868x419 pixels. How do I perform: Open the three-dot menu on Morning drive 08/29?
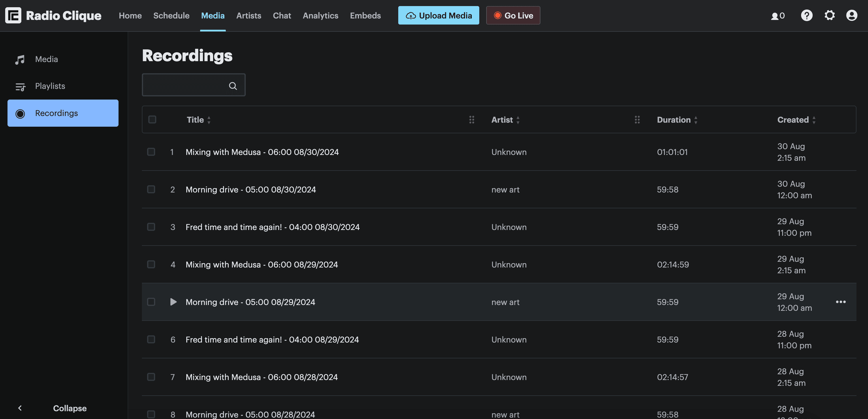tap(841, 302)
